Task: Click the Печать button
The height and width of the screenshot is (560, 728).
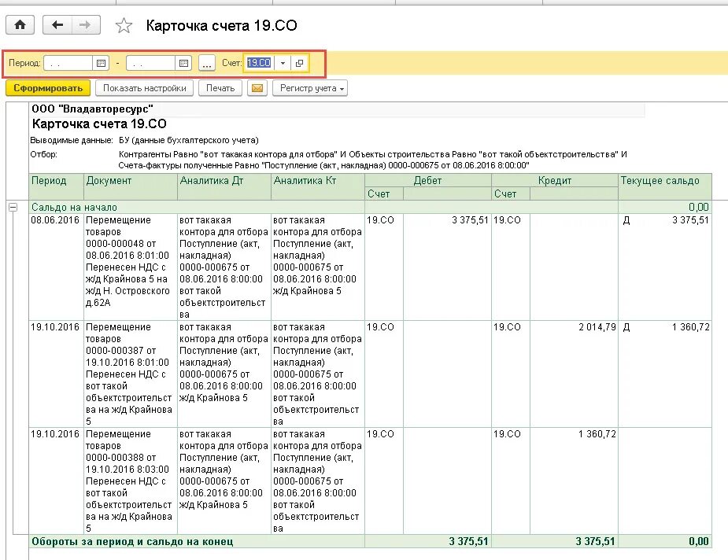Action: coord(220,88)
